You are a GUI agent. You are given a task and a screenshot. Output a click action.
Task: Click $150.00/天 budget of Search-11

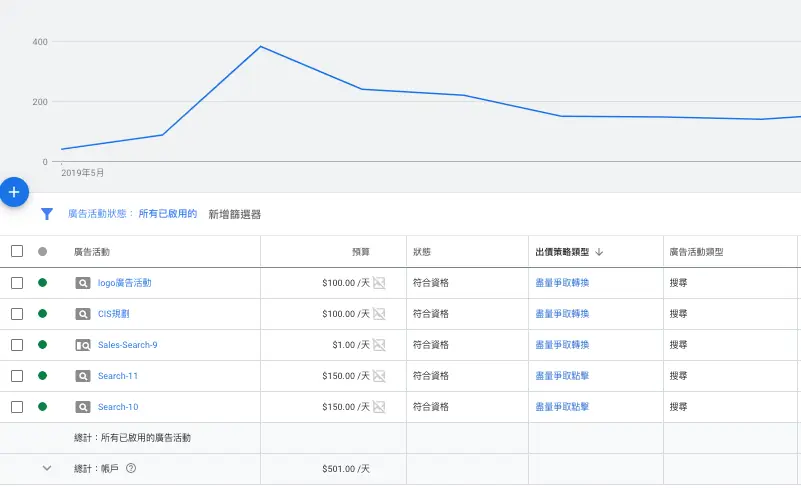[x=346, y=376]
